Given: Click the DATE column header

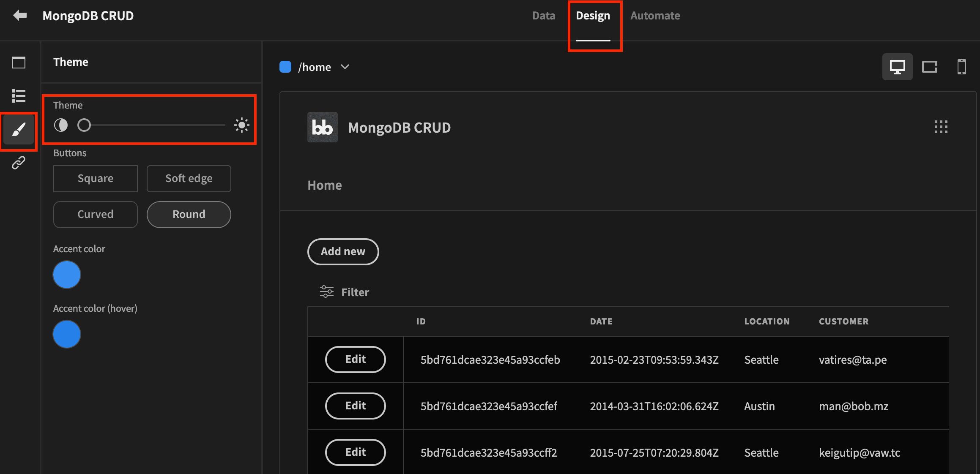Looking at the screenshot, I should [x=601, y=321].
